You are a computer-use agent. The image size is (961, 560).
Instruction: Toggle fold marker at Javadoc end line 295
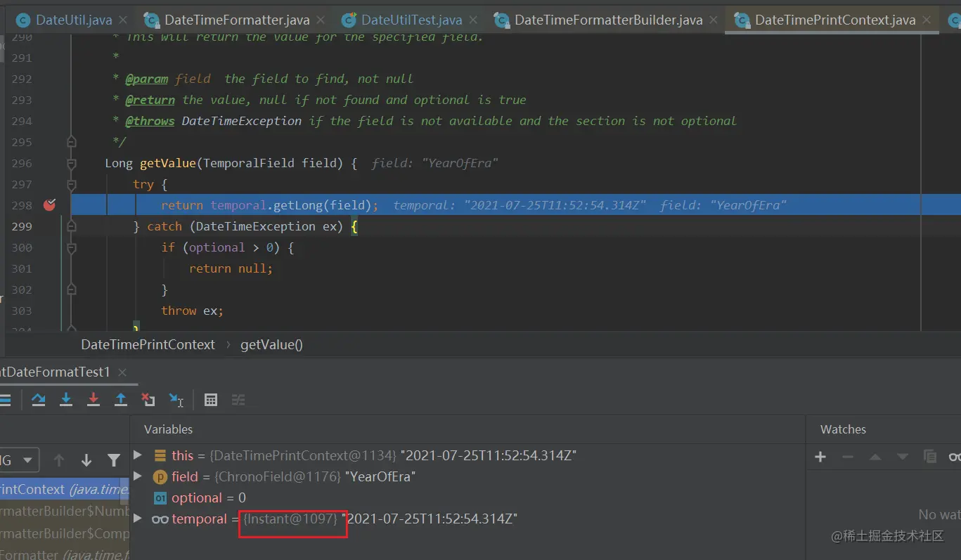point(71,142)
